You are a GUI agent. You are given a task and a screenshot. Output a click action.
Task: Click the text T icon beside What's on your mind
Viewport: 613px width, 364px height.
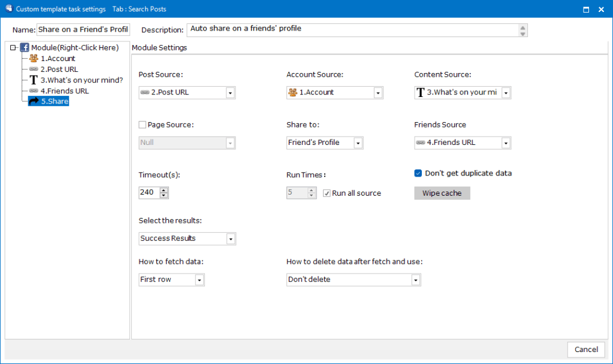point(34,80)
